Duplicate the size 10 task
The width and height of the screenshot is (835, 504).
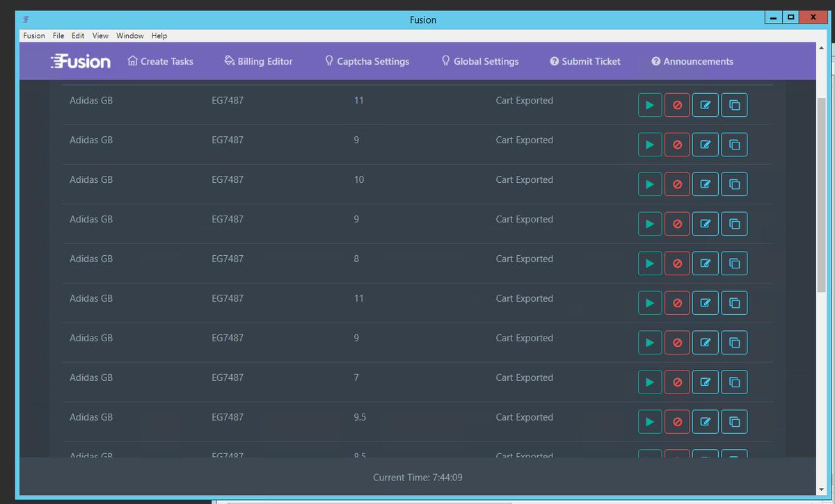(x=734, y=184)
